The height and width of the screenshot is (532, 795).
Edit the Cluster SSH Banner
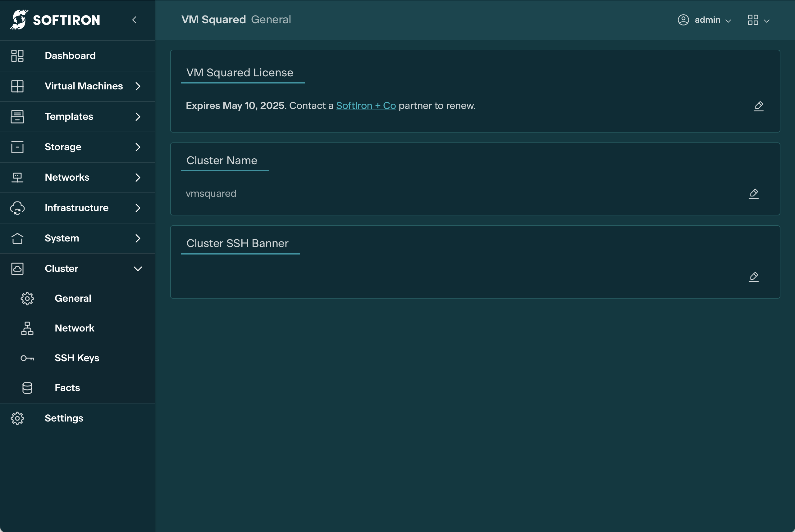(x=753, y=277)
